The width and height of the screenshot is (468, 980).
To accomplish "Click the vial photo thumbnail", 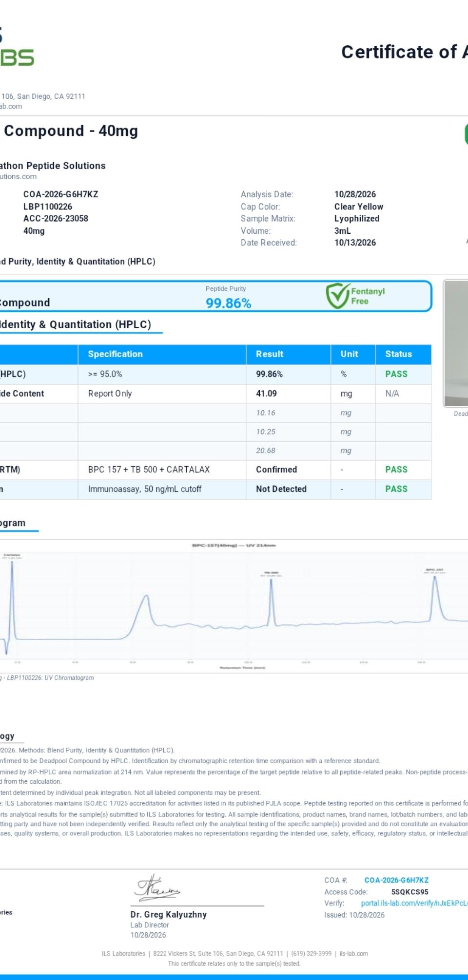I will click(x=456, y=343).
